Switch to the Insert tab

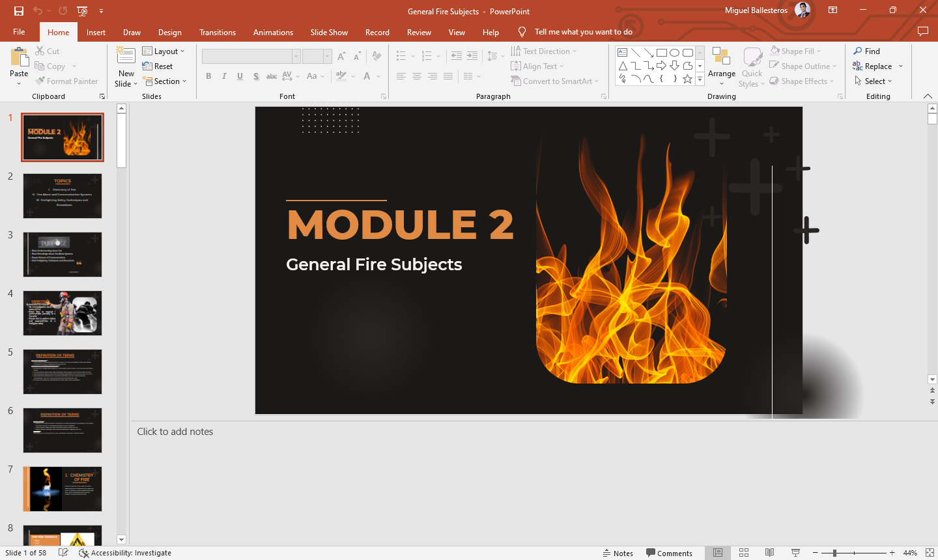pyautogui.click(x=96, y=33)
